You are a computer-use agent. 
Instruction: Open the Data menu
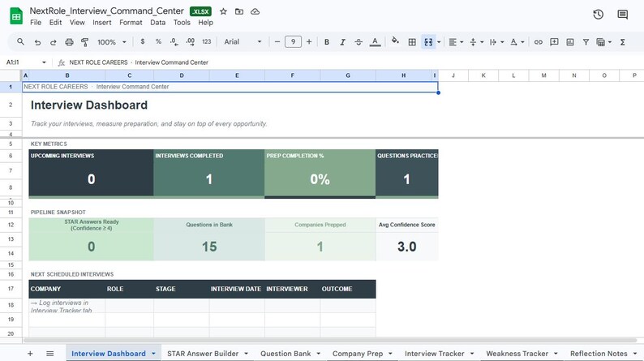tap(157, 23)
